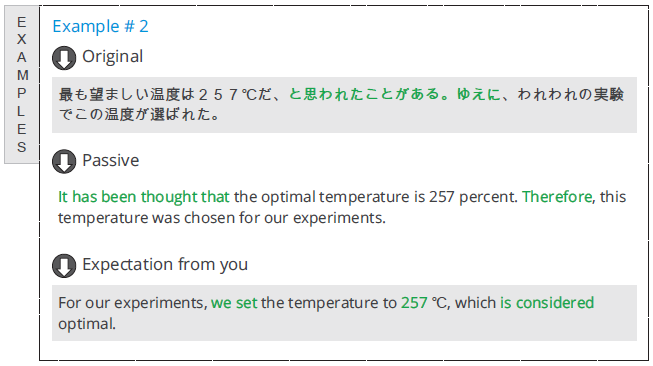Screen dimensions: 653x366
Task: Collapse the Original section label
Action: click(x=112, y=57)
